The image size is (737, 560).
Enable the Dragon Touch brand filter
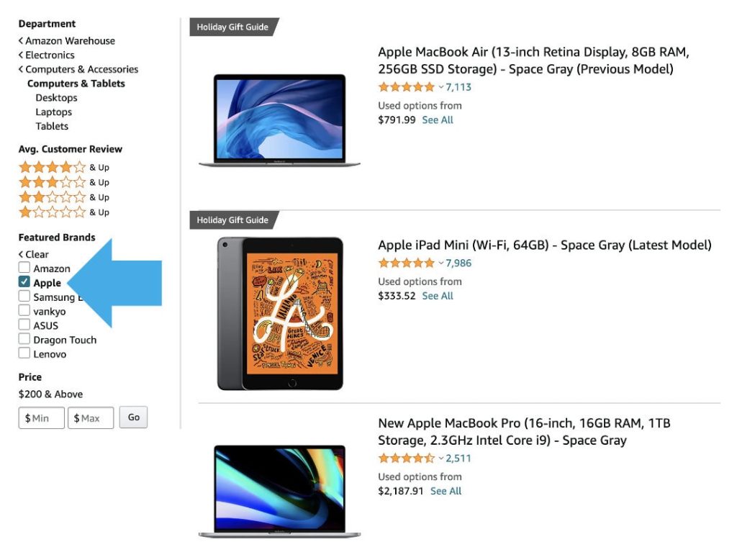[x=24, y=339]
